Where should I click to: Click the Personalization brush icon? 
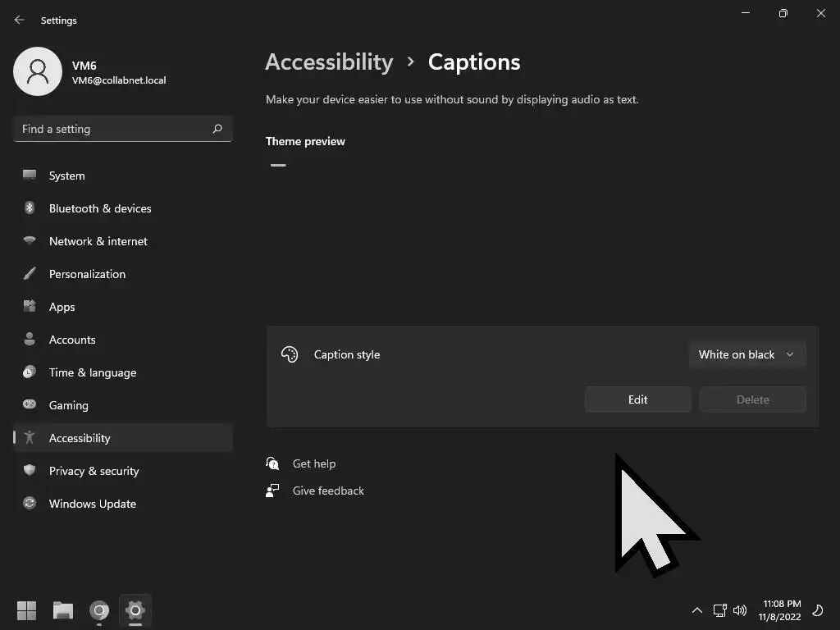30,274
